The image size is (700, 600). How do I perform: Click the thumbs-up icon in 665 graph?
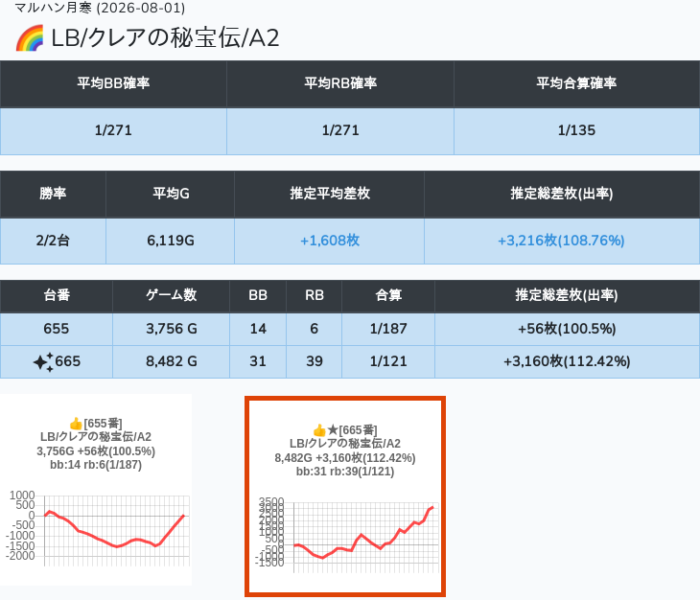click(319, 430)
